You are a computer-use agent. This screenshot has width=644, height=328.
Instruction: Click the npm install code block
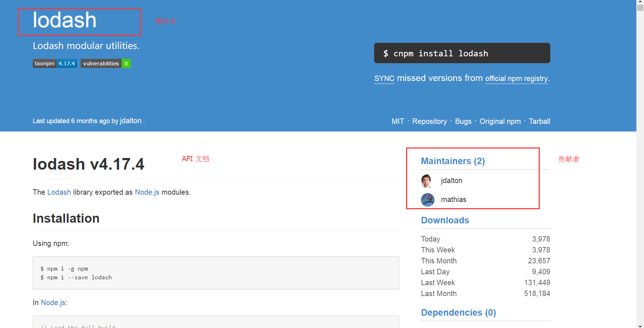pos(216,273)
